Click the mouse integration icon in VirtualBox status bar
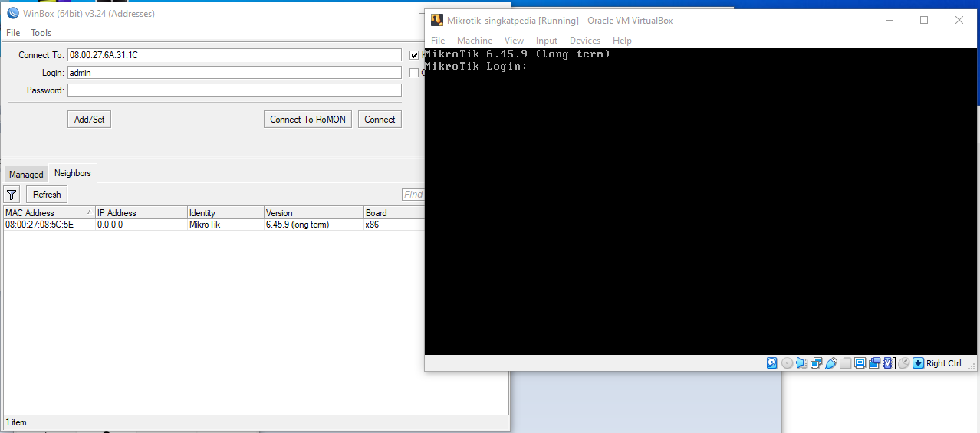980x433 pixels. (903, 363)
